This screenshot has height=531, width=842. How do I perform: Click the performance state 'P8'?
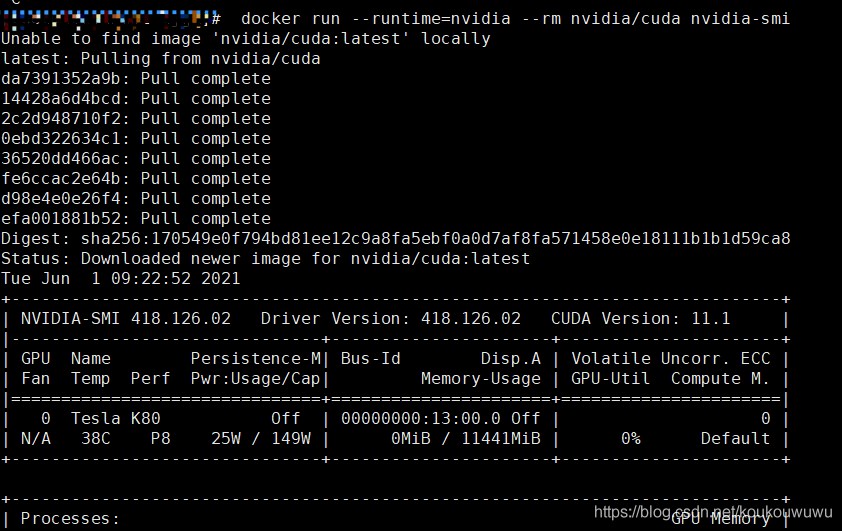tap(161, 439)
